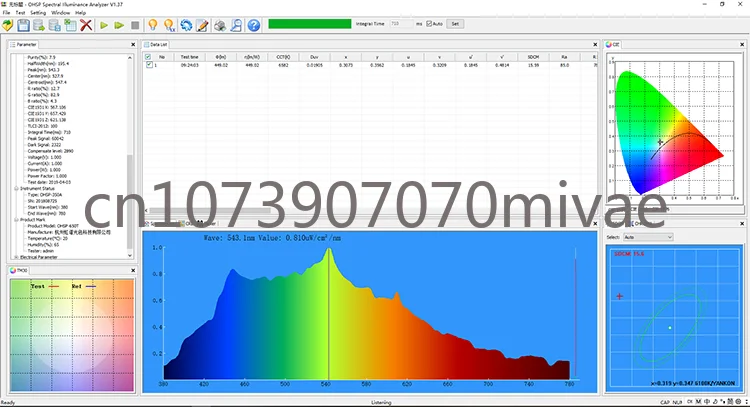Click the gray stop test button
Image resolution: width=750 pixels, height=407 pixels.
[135, 25]
